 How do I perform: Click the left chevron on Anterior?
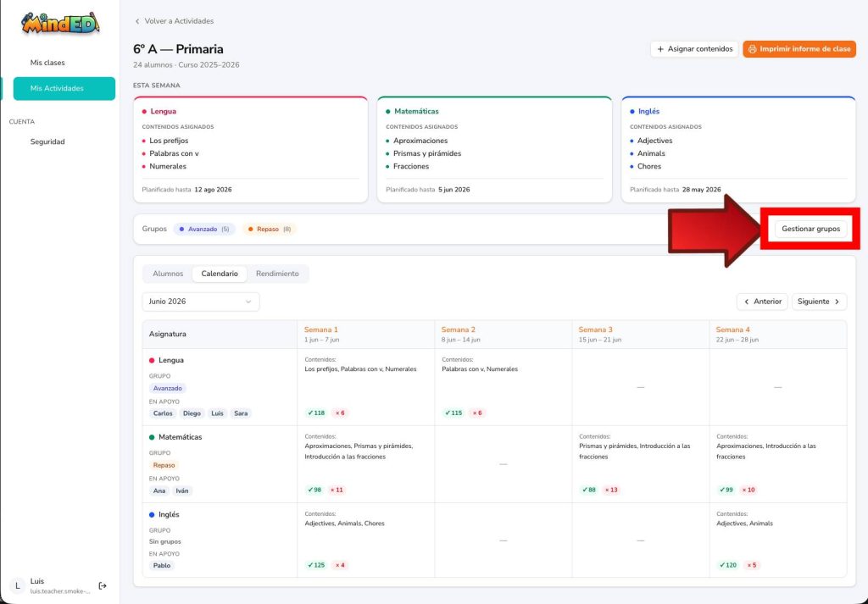coord(746,302)
